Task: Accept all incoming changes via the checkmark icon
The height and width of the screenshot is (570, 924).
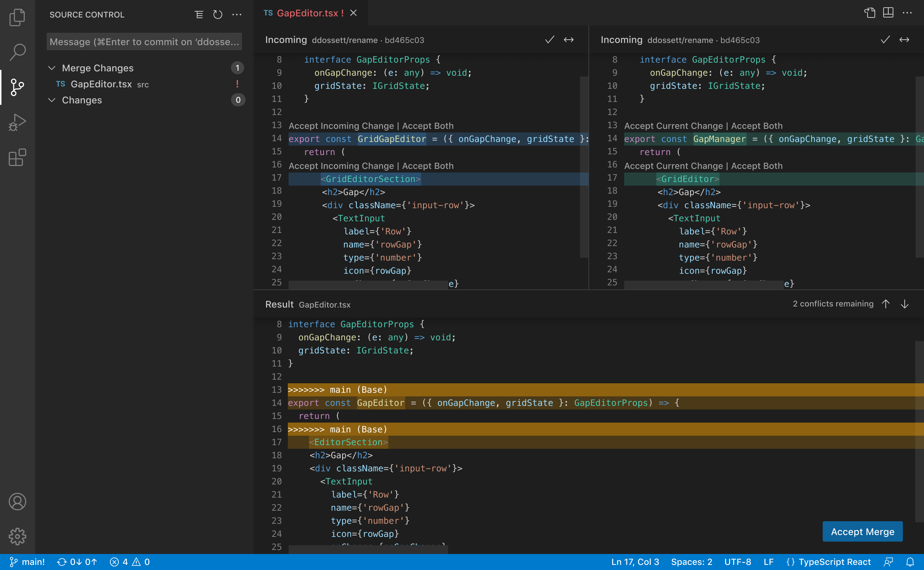Action: pyautogui.click(x=549, y=40)
